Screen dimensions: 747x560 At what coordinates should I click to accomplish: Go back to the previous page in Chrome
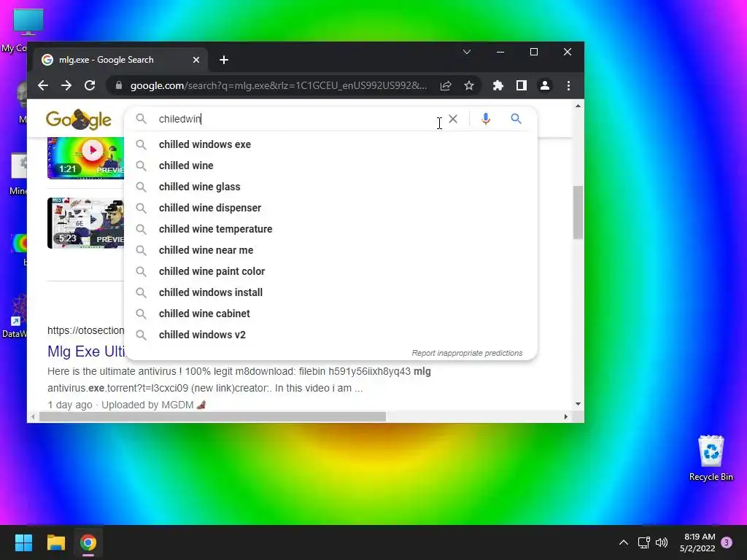click(x=43, y=86)
